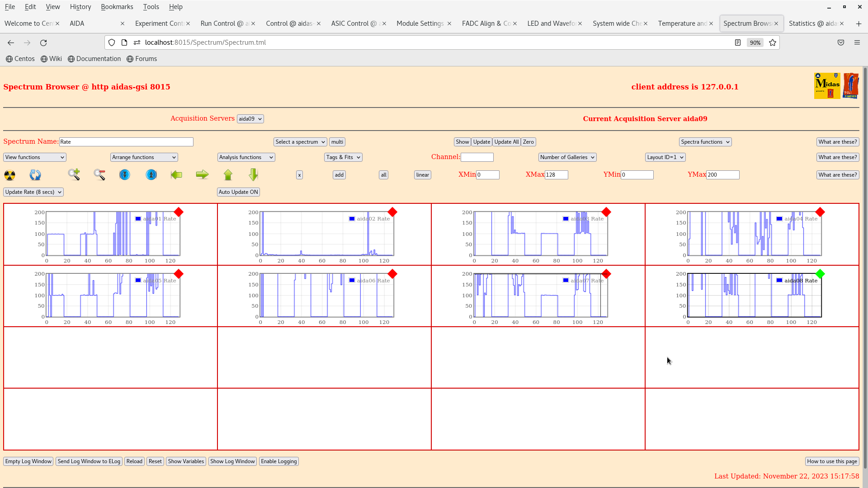Click the zoom out magnifier icon

(99, 174)
